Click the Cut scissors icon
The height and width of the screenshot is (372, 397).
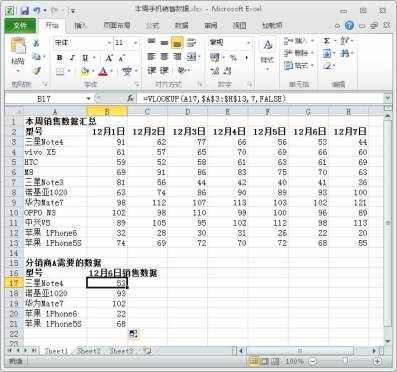point(36,43)
